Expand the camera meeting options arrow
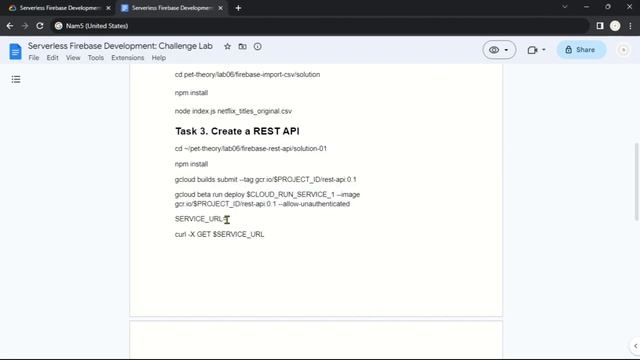The width and height of the screenshot is (640, 360). pyautogui.click(x=544, y=50)
